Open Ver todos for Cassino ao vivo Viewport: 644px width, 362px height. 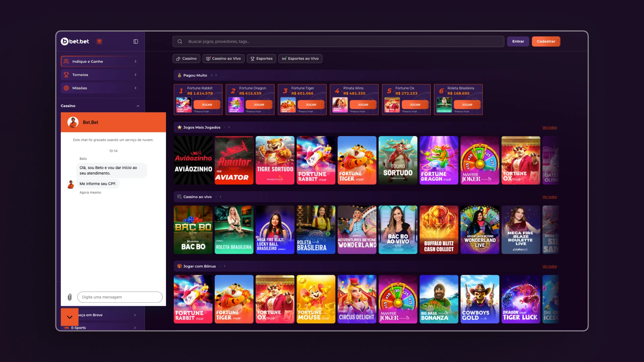click(x=549, y=197)
